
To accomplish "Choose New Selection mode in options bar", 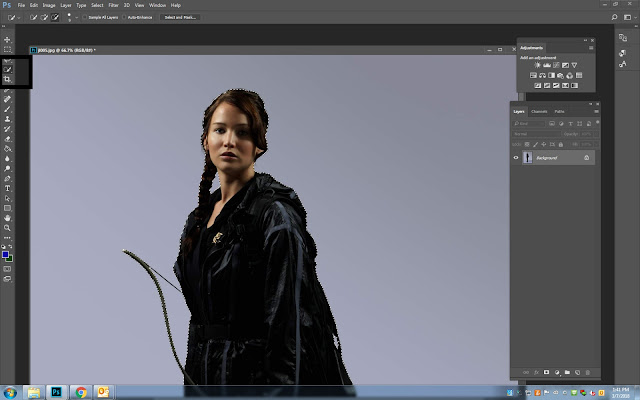I will tap(33, 18).
